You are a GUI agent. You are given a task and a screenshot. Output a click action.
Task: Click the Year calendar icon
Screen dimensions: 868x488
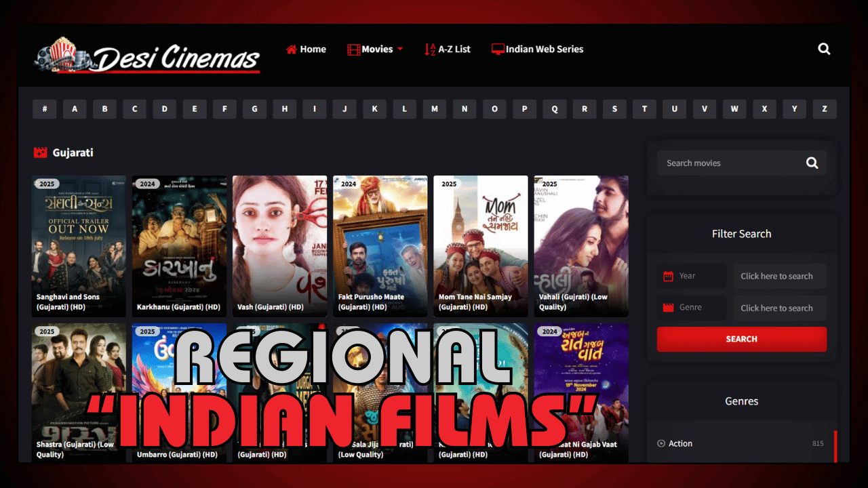pyautogui.click(x=668, y=276)
